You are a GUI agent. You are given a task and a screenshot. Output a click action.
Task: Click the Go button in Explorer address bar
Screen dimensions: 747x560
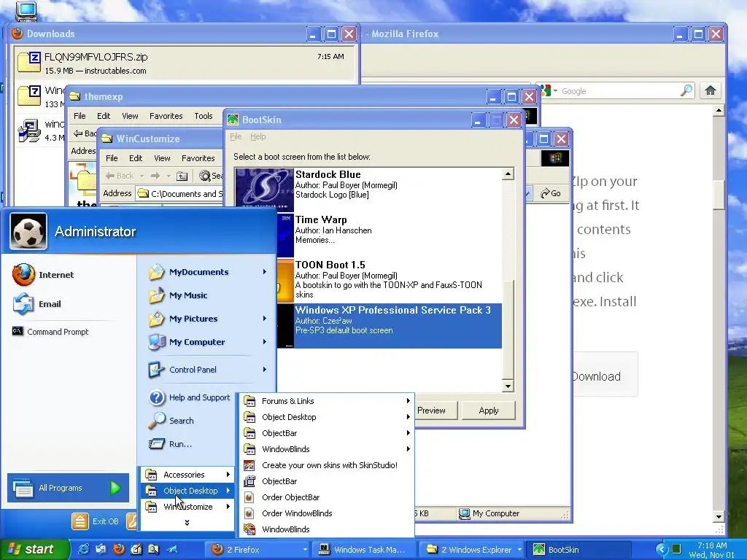point(551,193)
